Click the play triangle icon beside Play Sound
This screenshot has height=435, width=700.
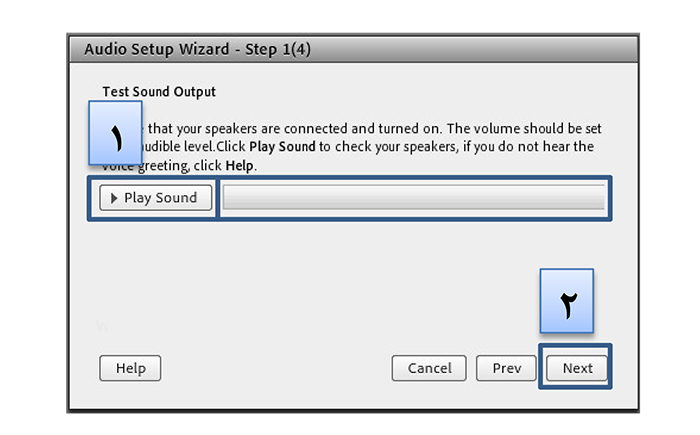(114, 198)
